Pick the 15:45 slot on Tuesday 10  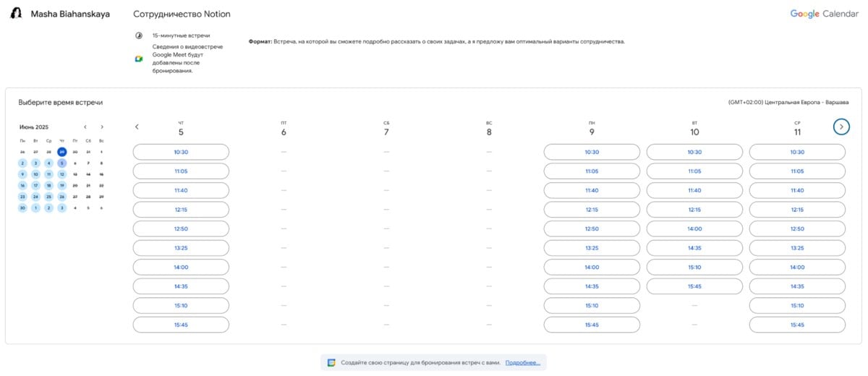[x=694, y=286]
